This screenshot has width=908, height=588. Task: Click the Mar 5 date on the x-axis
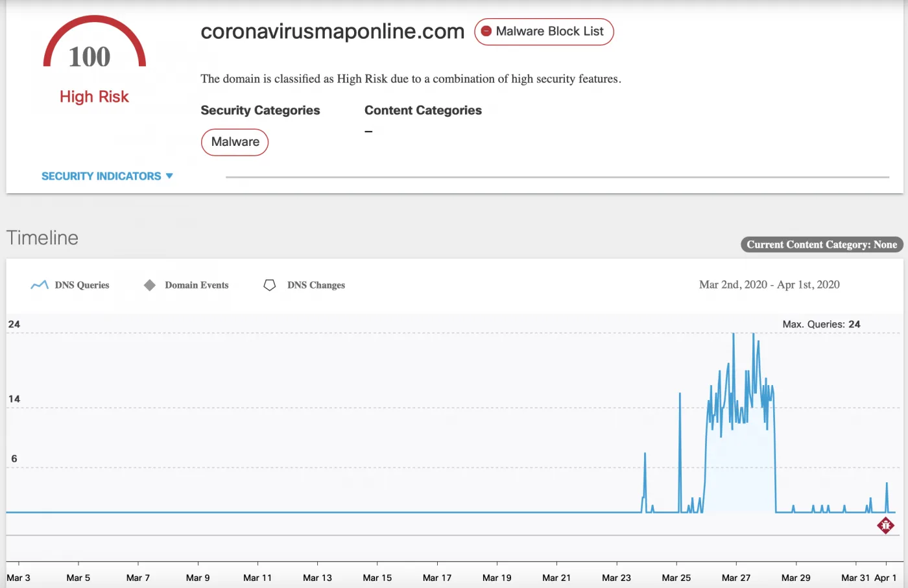tap(78, 578)
